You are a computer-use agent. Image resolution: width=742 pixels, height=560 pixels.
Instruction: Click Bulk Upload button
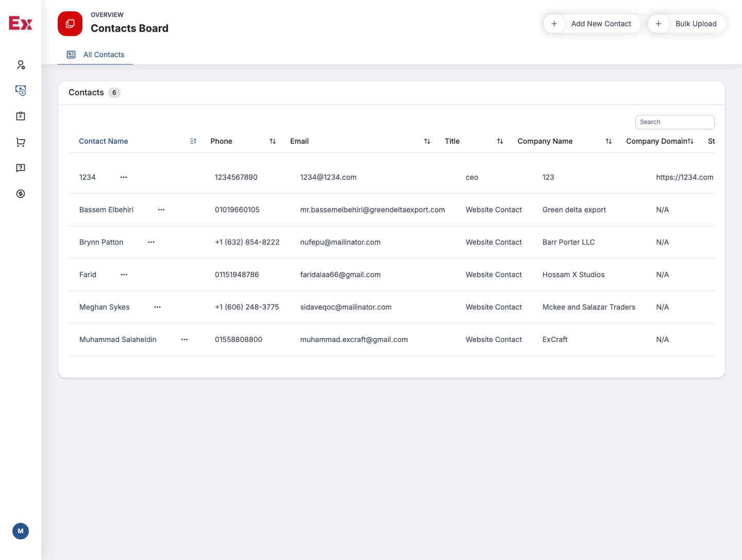point(686,24)
